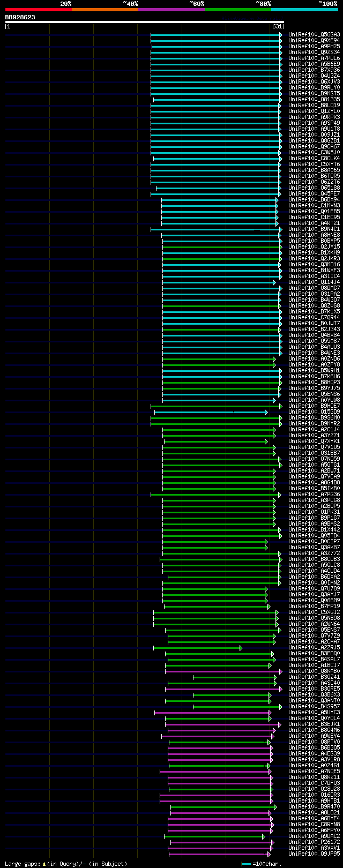
Task: Open hit UniRef100_Q8GZB1
Action: (314, 140)
